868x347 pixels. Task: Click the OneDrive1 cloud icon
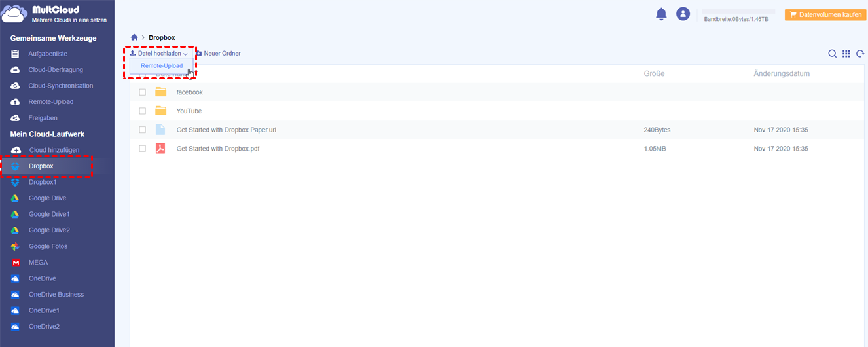click(x=15, y=310)
